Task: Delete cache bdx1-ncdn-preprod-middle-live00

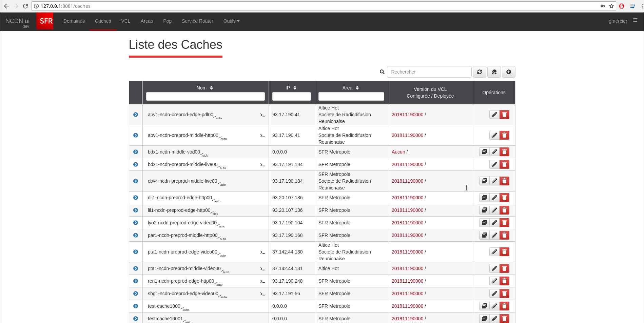Action: click(504, 164)
